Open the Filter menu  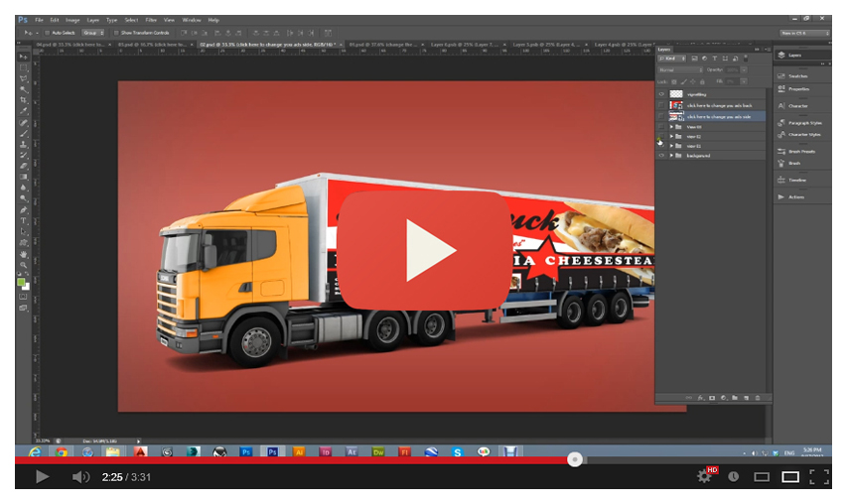151,19
